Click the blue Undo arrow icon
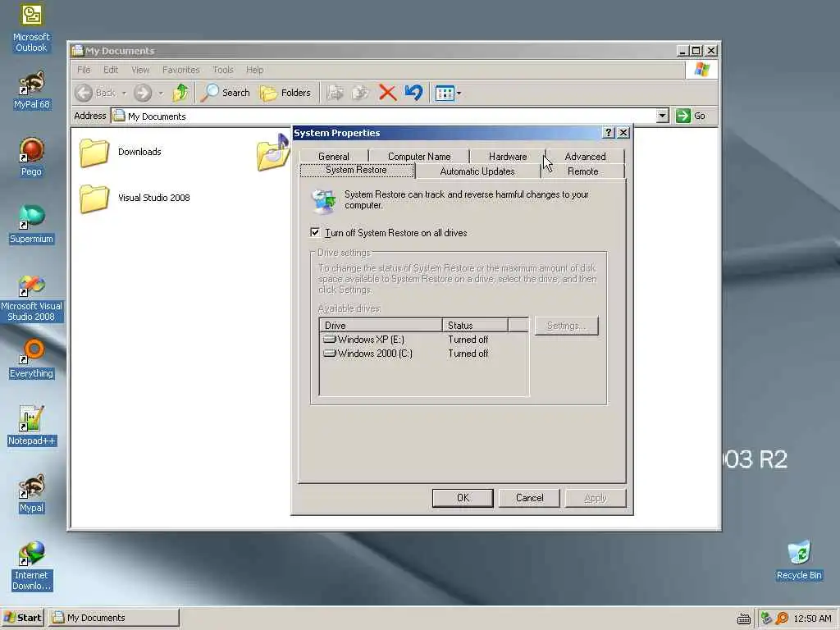This screenshot has height=630, width=840. click(413, 94)
